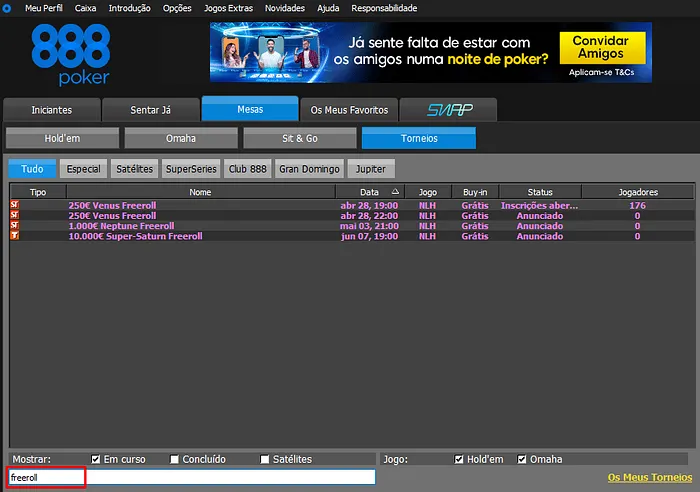700x492 pixels.
Task: Open Os Meus Favoritos tab
Action: 349,110
